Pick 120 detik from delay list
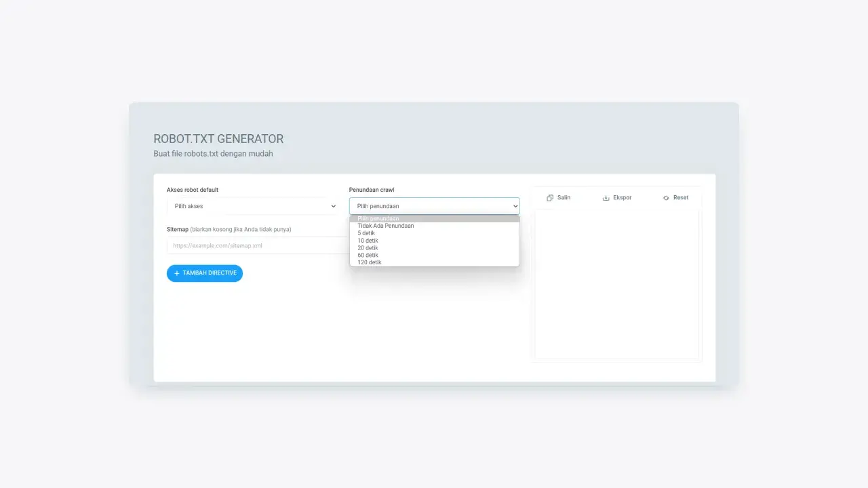 click(x=370, y=262)
